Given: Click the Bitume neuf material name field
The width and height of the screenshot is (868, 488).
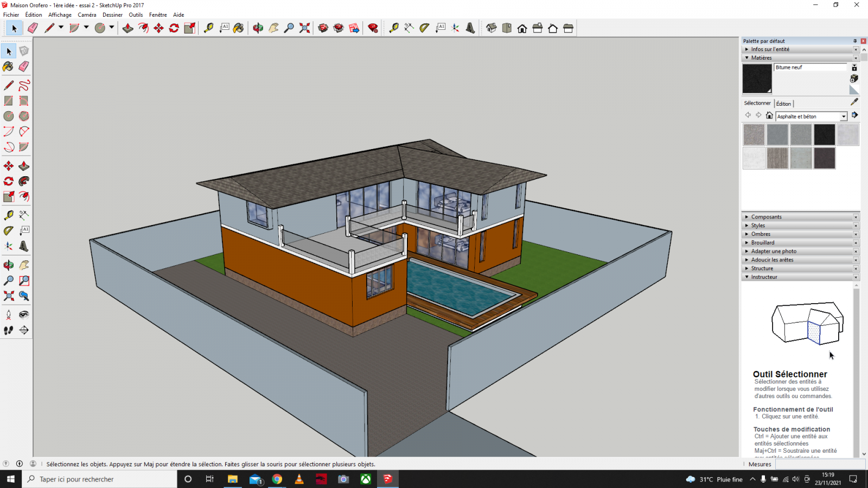Looking at the screenshot, I should click(810, 67).
